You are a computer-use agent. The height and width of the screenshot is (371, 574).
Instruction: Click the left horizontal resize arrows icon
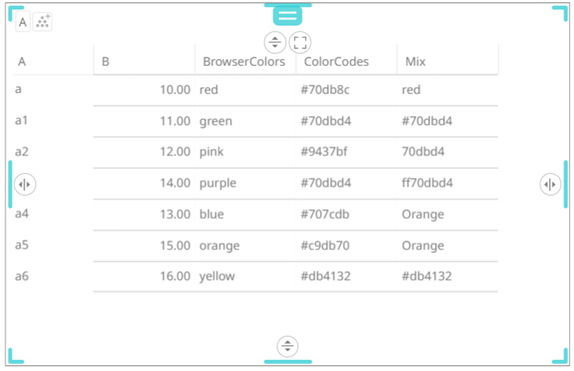click(x=25, y=184)
